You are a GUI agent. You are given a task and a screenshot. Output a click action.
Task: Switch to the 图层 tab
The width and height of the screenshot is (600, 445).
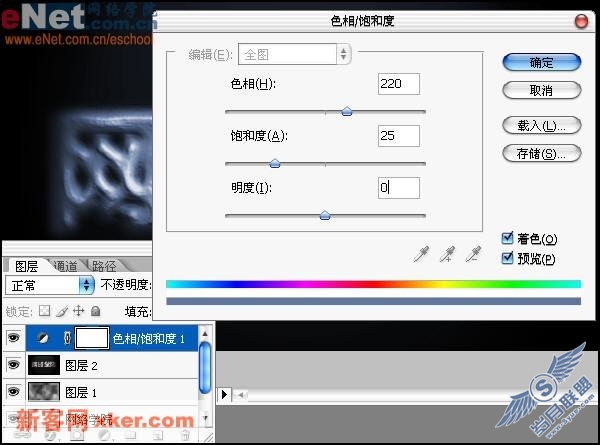(x=26, y=266)
